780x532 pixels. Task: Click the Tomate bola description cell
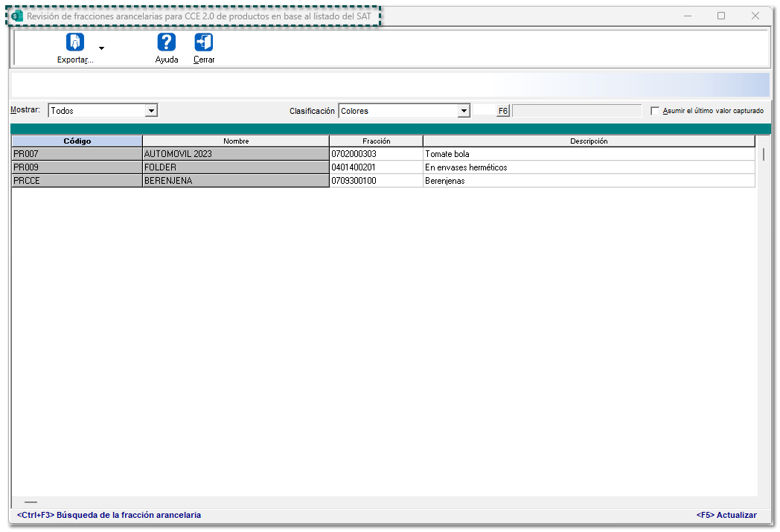click(x=589, y=154)
